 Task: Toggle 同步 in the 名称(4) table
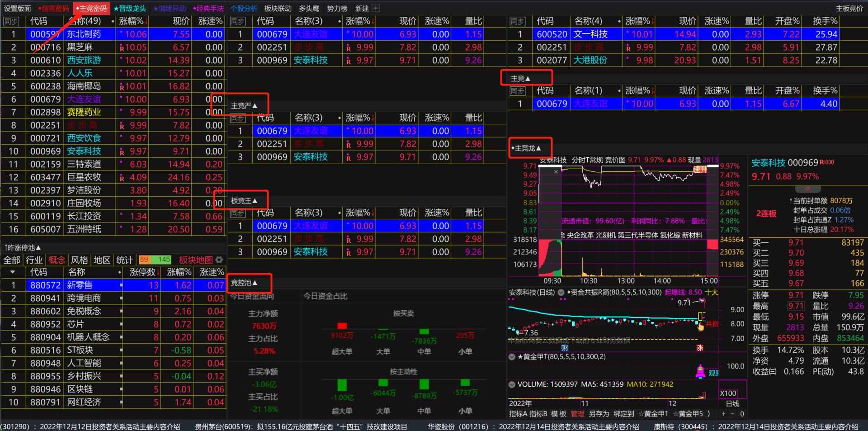(x=517, y=21)
